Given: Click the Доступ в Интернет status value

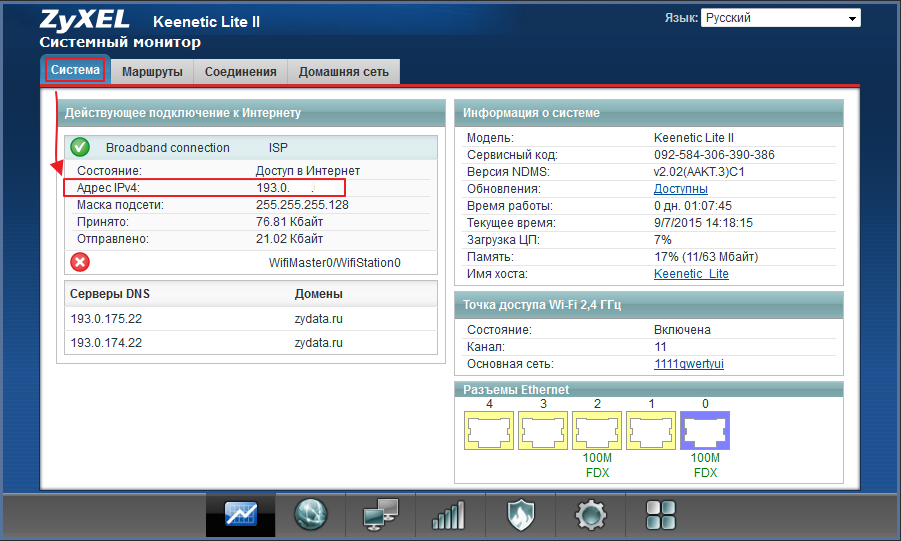Looking at the screenshot, I should [308, 171].
